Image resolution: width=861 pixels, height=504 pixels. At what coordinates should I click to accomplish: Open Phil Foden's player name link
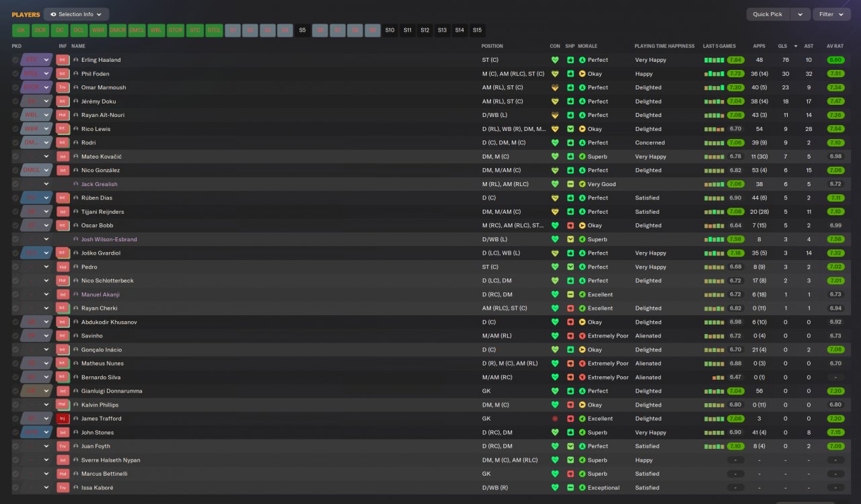pos(95,74)
